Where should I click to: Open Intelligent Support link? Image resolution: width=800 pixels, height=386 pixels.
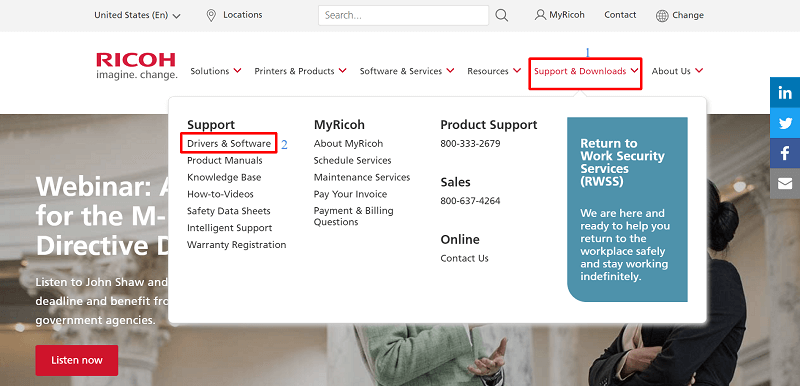(229, 227)
